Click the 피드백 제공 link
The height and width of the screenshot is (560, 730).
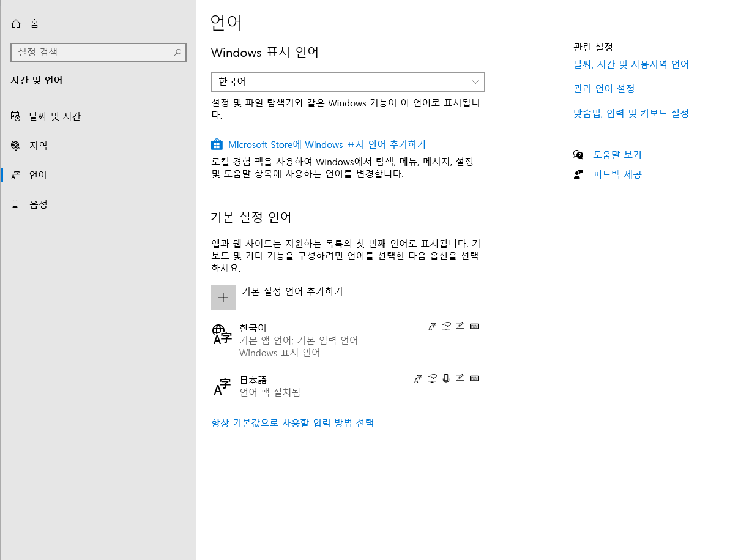pyautogui.click(x=617, y=174)
